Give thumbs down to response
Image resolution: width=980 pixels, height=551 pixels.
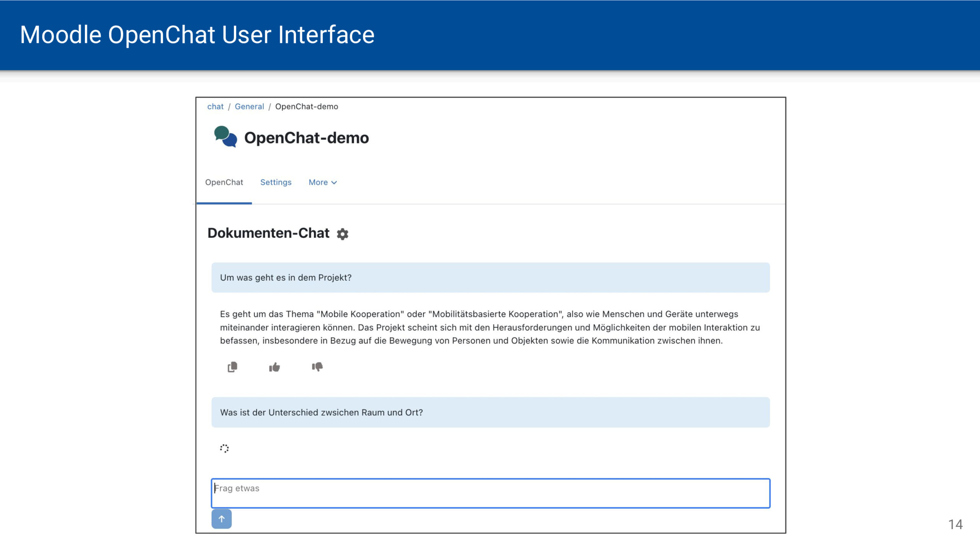[317, 367]
